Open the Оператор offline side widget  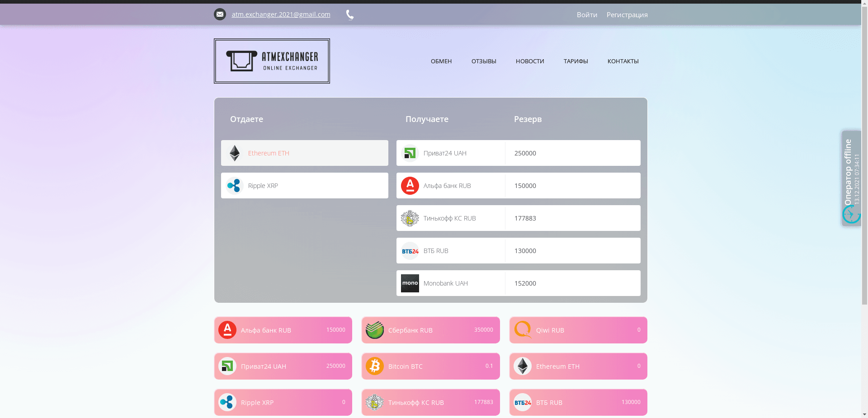[x=851, y=178]
